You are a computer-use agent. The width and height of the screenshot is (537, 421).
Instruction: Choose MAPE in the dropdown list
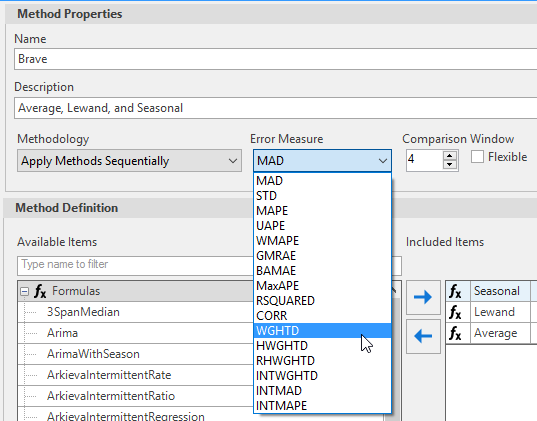322,211
